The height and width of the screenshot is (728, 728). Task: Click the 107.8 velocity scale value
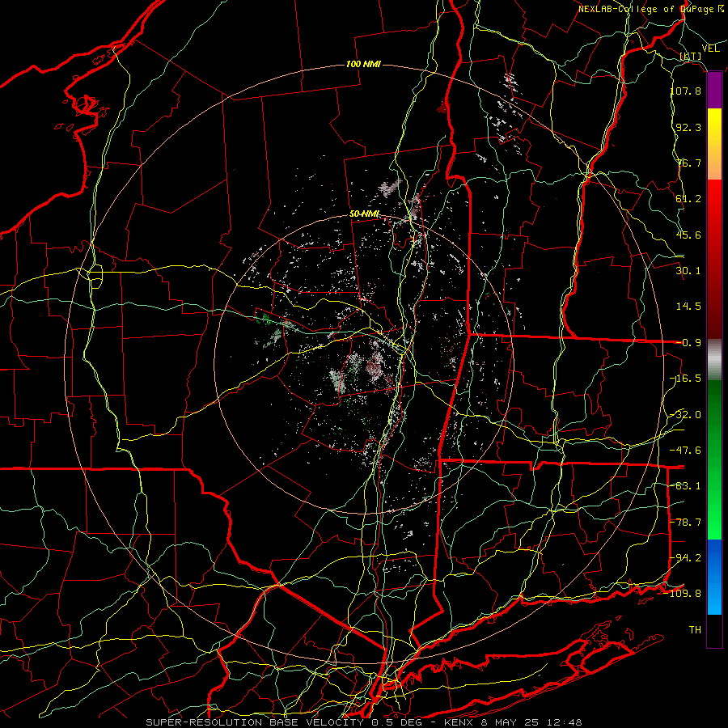click(x=686, y=91)
